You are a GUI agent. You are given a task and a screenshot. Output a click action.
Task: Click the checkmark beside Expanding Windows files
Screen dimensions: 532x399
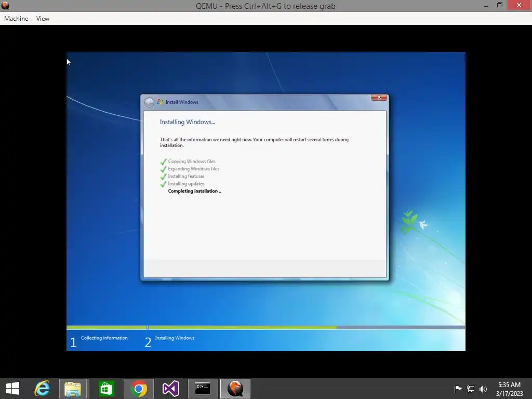(163, 169)
